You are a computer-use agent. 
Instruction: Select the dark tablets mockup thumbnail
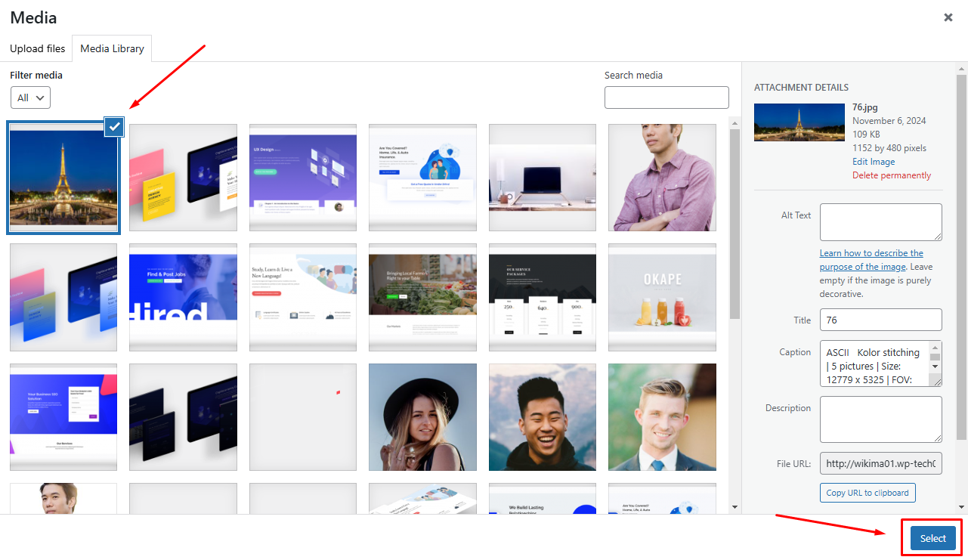pyautogui.click(x=183, y=417)
